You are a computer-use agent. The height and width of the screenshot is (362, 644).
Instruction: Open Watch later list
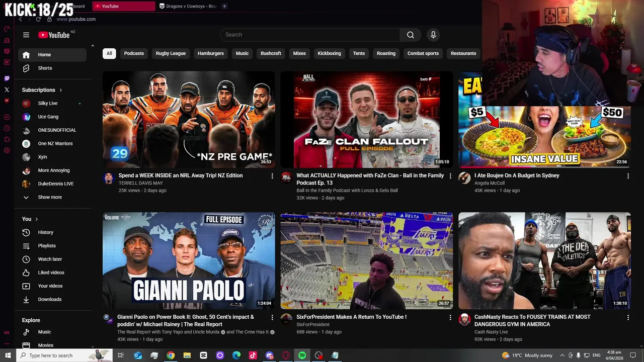tap(52, 259)
